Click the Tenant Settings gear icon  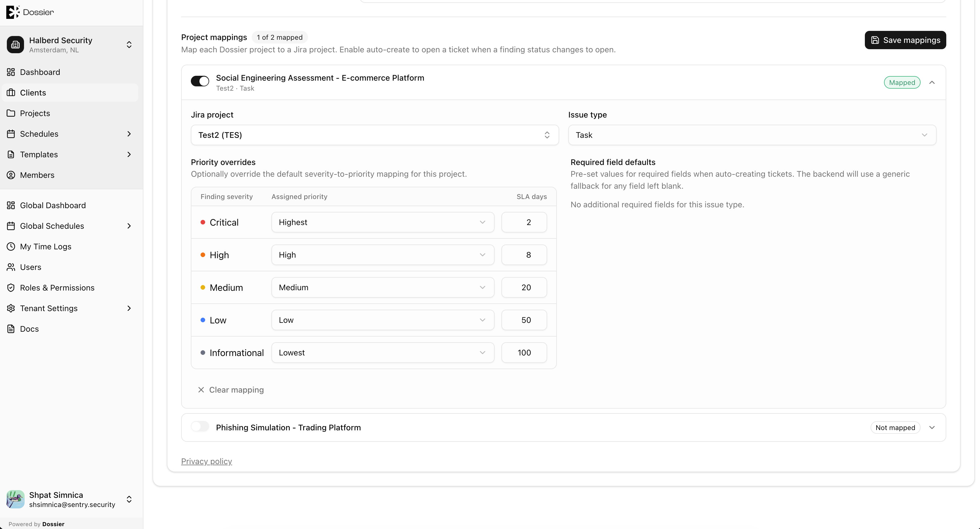point(11,308)
